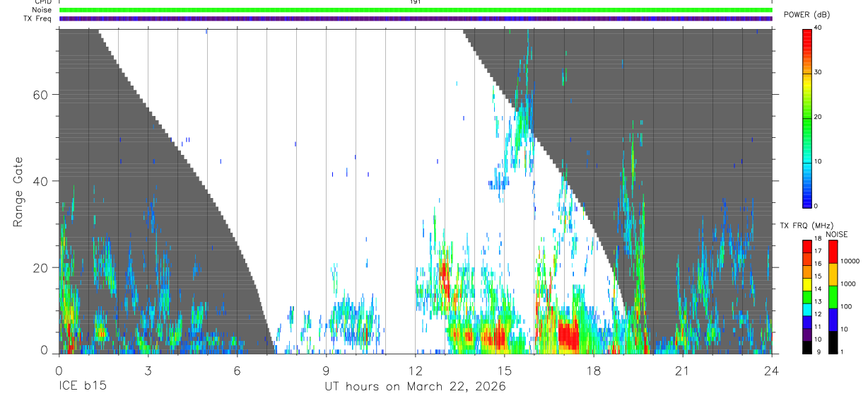Click the hour 9 tick on the UT axis
This screenshot has width=868, height=401.
pyautogui.click(x=326, y=371)
